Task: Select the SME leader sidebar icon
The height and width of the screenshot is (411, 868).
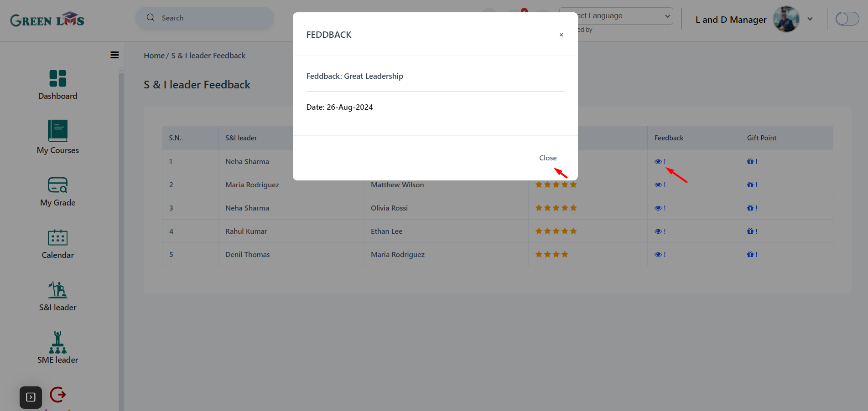Action: pyautogui.click(x=58, y=342)
